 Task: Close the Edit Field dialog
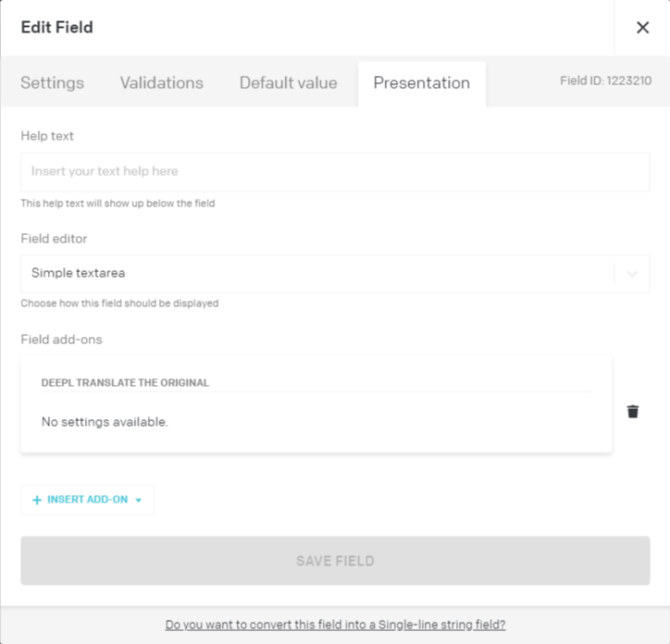coord(642,28)
